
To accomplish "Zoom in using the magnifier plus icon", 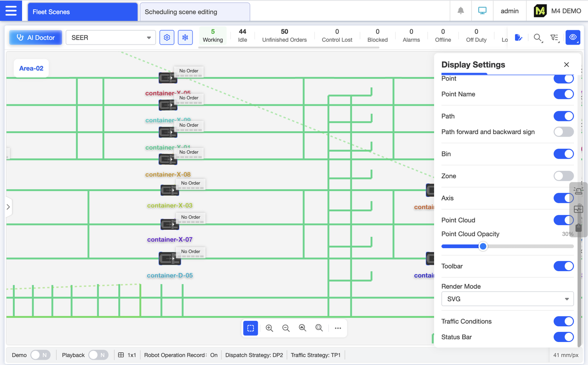I will [x=269, y=328].
